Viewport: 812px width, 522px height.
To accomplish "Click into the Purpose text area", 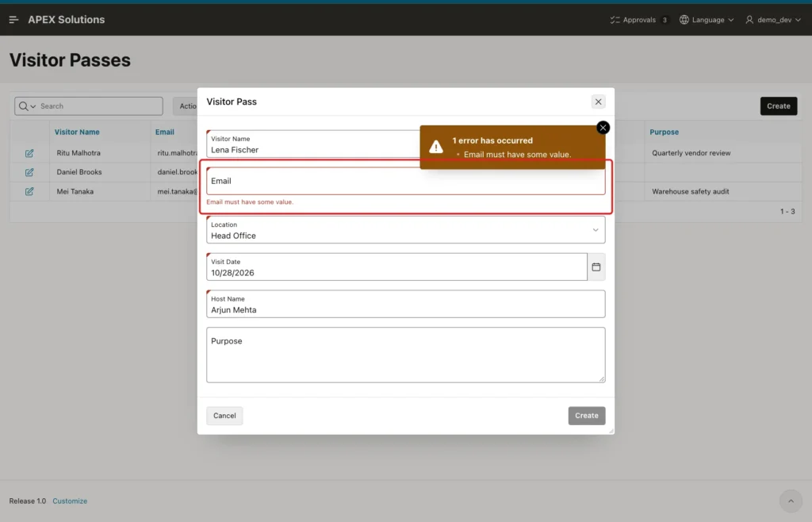I will point(405,355).
